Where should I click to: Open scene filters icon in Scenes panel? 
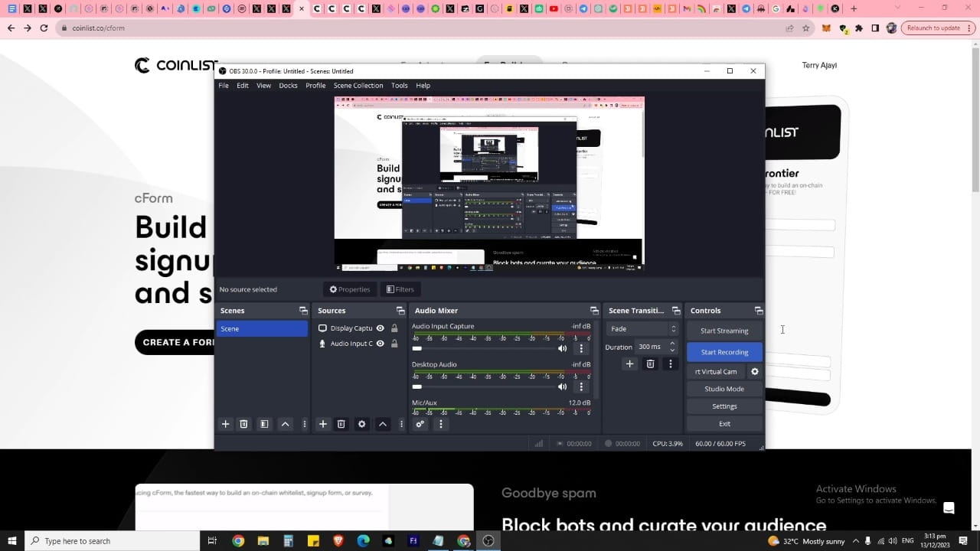[x=264, y=424]
